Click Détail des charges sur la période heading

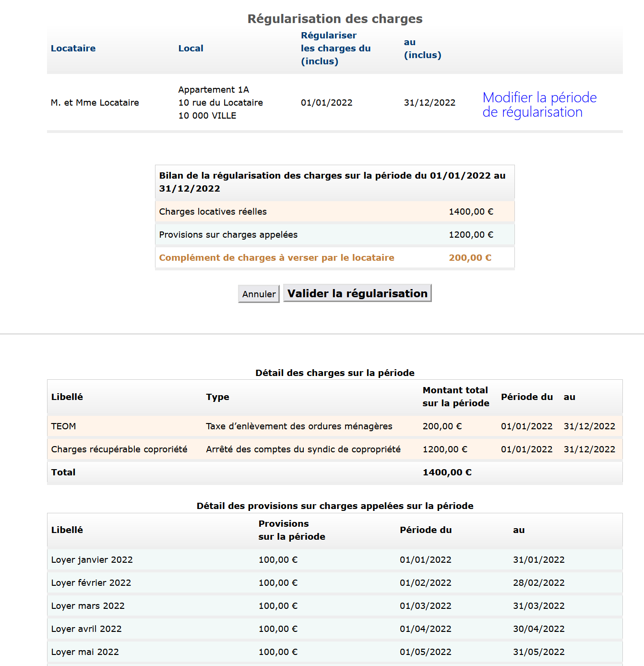click(x=335, y=373)
